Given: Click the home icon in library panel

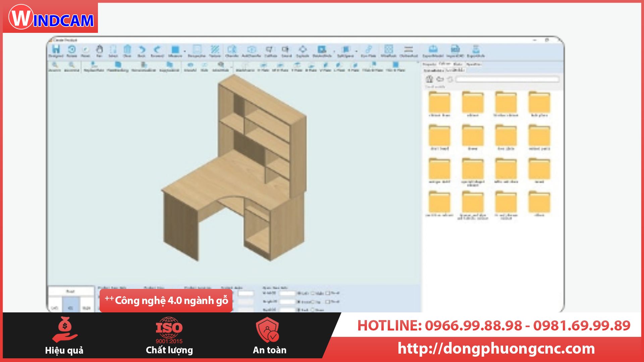Looking at the screenshot, I should pyautogui.click(x=429, y=79).
